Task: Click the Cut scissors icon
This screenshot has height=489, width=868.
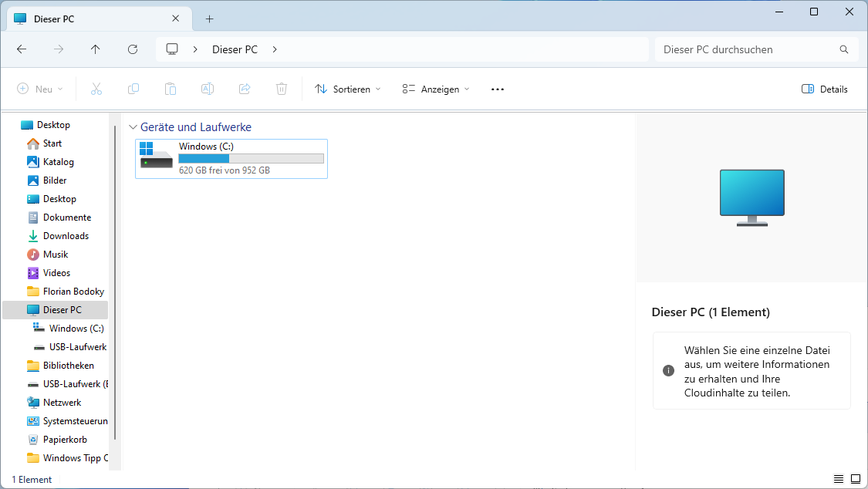Action: coord(96,89)
